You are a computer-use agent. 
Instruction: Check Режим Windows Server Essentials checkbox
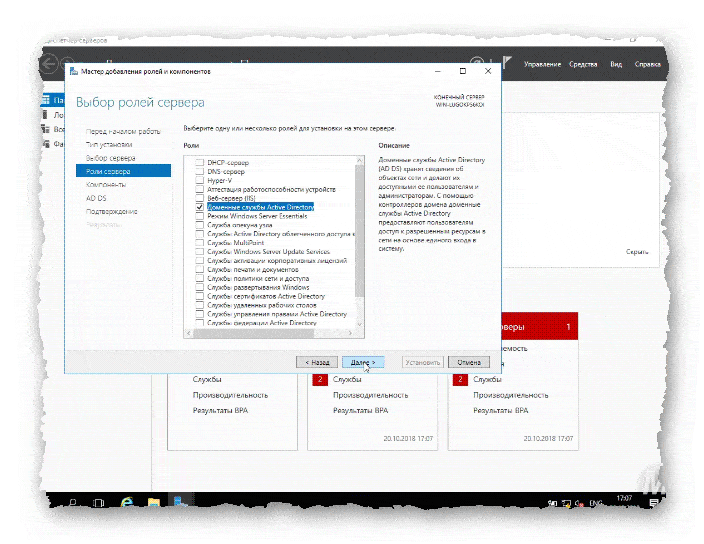[x=200, y=216]
